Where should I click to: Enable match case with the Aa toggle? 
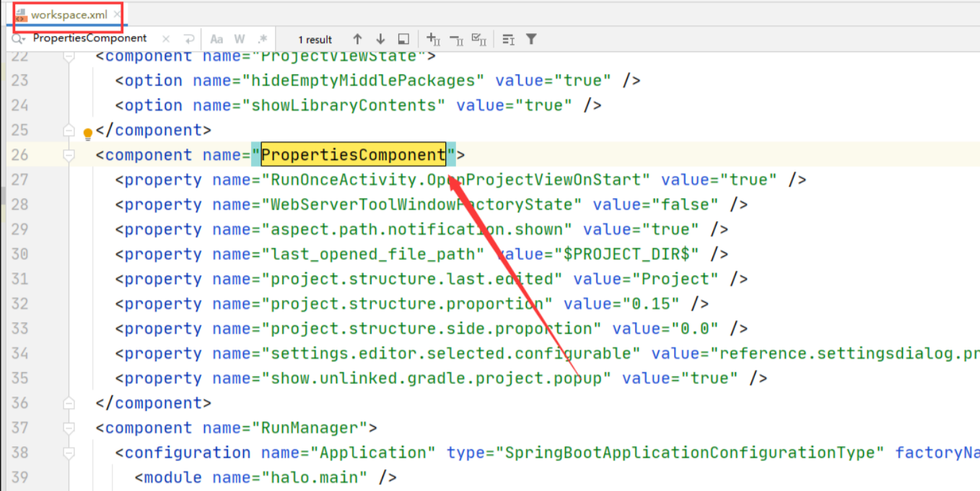[216, 39]
